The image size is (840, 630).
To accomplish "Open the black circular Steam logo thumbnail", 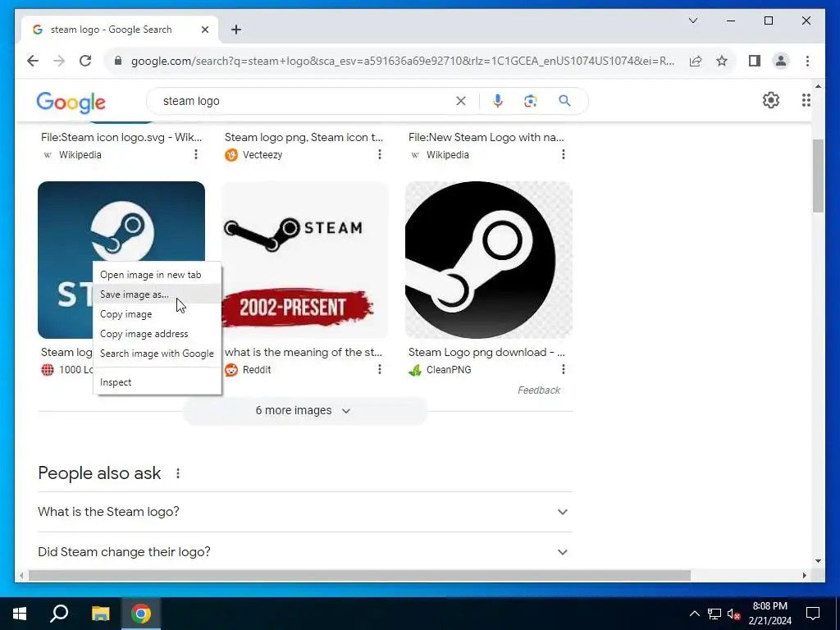I will point(489,260).
